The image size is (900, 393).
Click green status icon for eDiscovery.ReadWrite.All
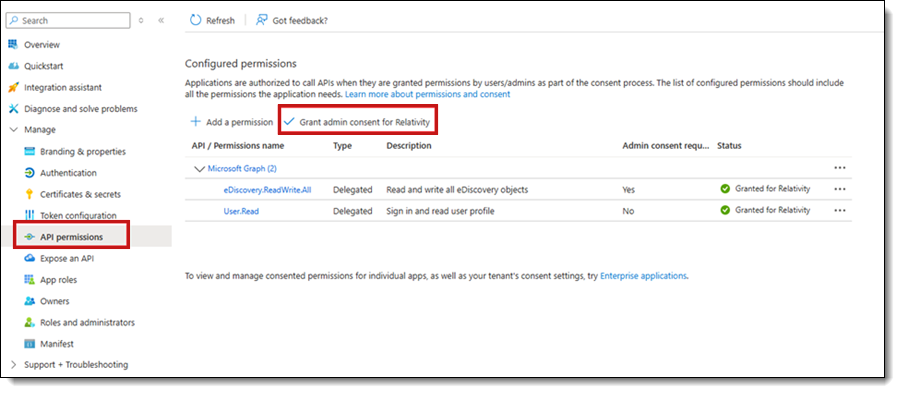726,189
